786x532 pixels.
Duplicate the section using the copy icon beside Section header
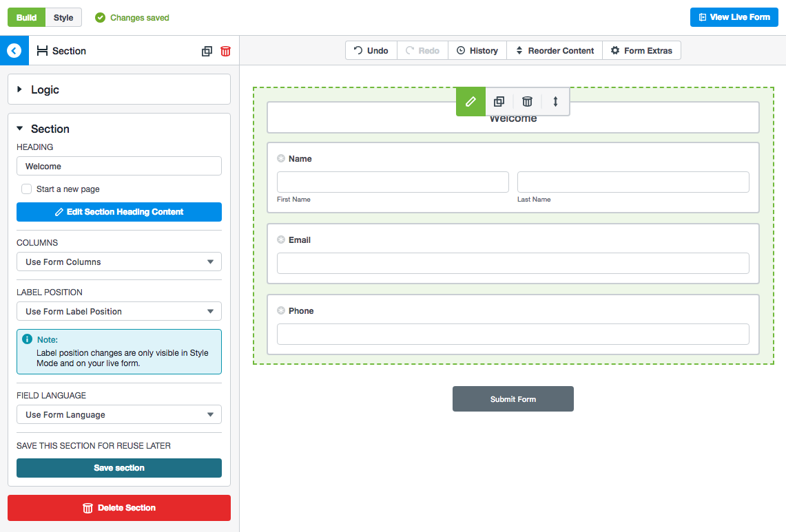click(x=207, y=50)
